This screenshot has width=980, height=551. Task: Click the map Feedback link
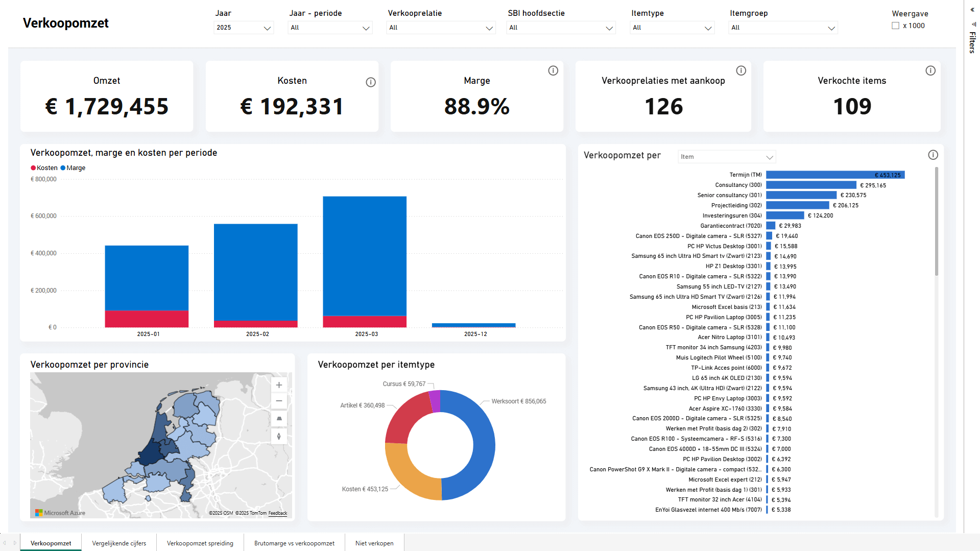coord(277,513)
